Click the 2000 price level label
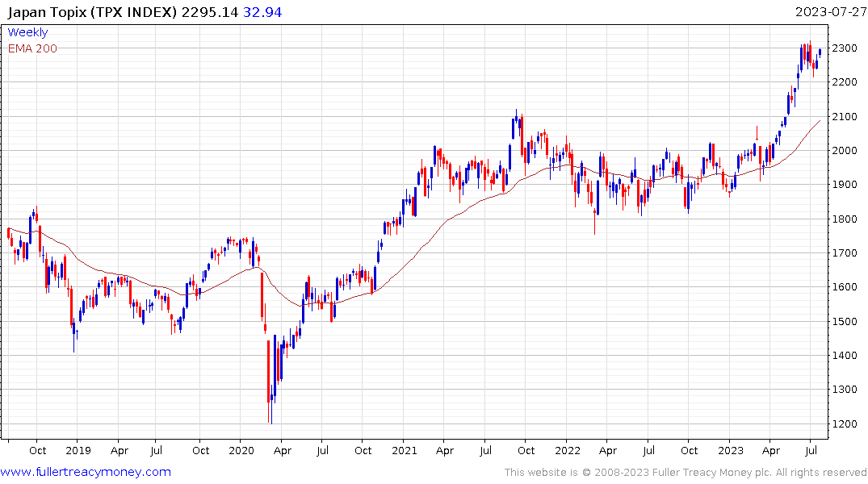This screenshot has height=484, width=868. (845, 151)
